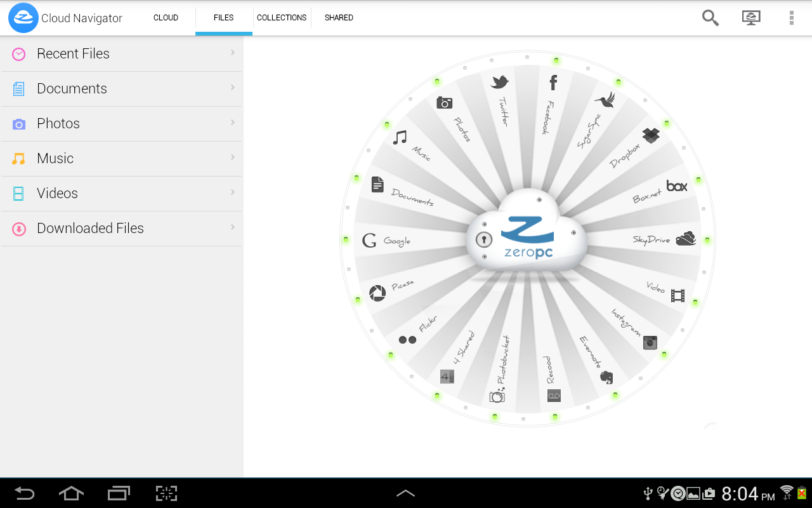The width and height of the screenshot is (812, 508).
Task: Click the Evernote handwritten label
Action: [x=590, y=352]
